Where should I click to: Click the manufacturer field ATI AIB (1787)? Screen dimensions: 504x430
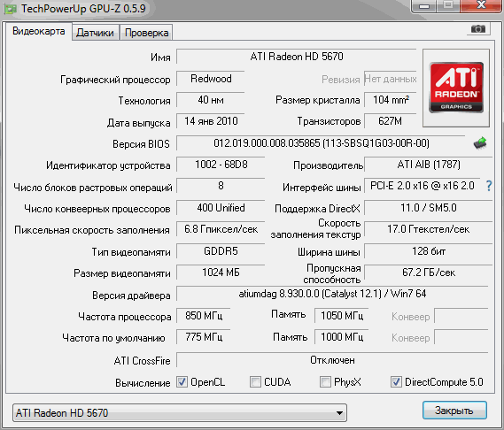pos(429,165)
